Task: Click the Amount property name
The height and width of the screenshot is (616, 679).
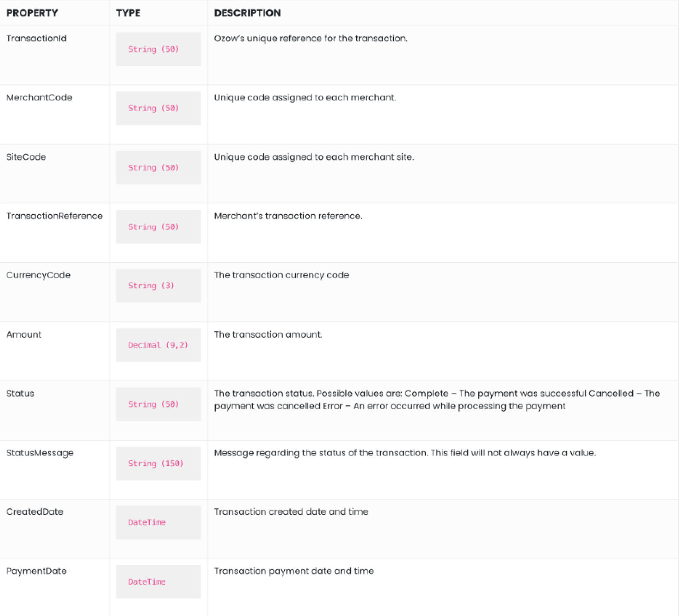Action: coord(24,334)
